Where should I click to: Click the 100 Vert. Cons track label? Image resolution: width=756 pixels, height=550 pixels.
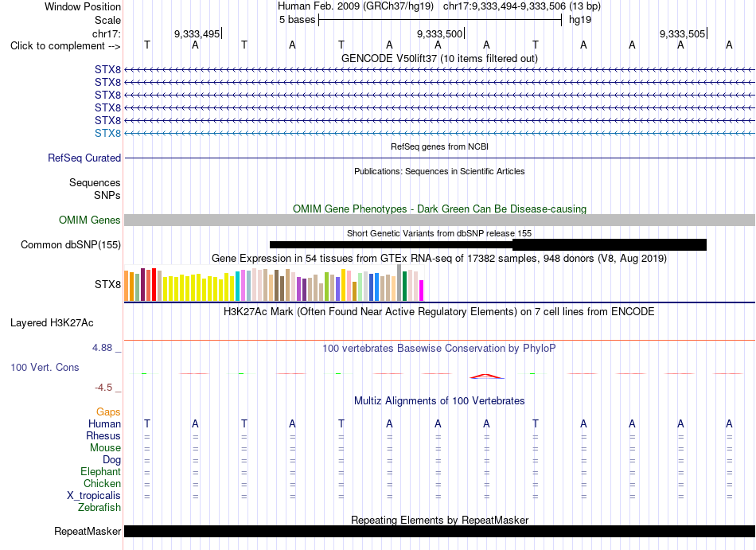pyautogui.click(x=45, y=367)
